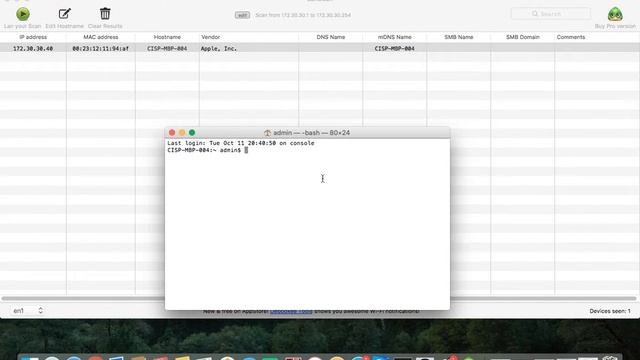Open the highlighted AppStore link in the footer

291,311
